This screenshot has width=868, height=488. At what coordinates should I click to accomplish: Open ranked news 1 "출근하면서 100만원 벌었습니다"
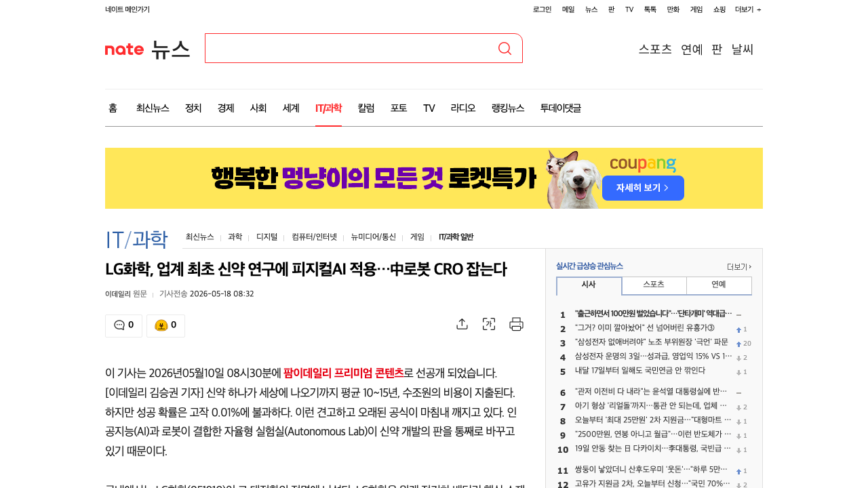coord(653,314)
